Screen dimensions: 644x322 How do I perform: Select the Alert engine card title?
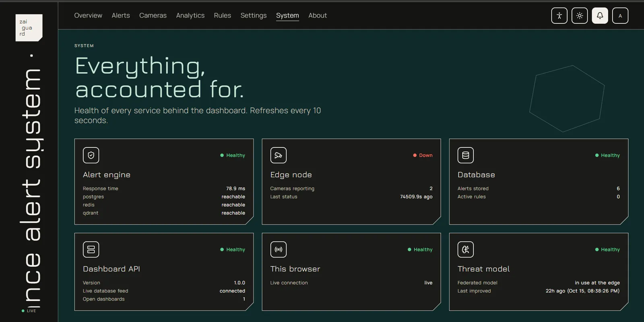click(x=107, y=175)
